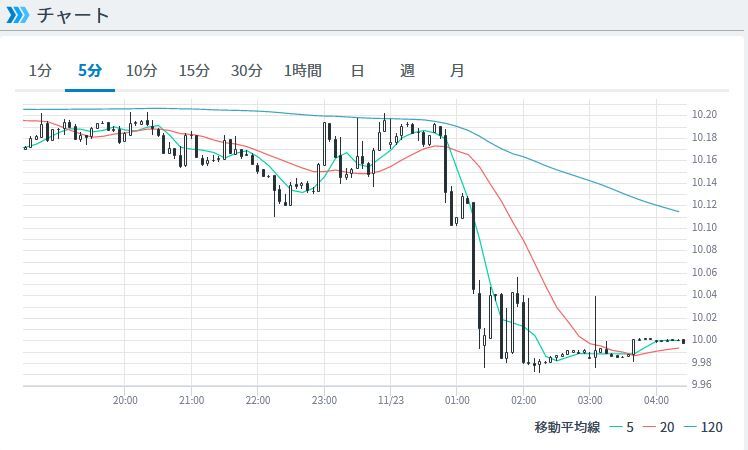Click the 移動平均線 legend label
Viewport: 748px width, 450px height.
pyautogui.click(x=566, y=428)
